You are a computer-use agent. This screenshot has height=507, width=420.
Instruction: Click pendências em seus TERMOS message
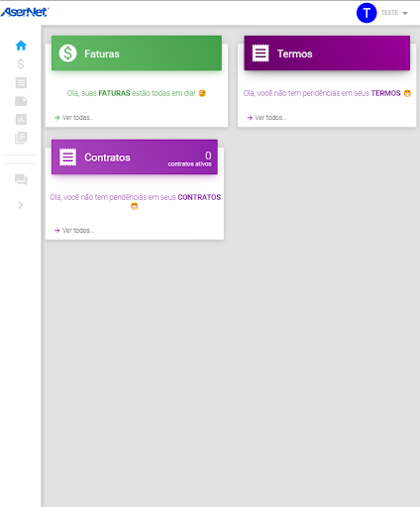[327, 93]
